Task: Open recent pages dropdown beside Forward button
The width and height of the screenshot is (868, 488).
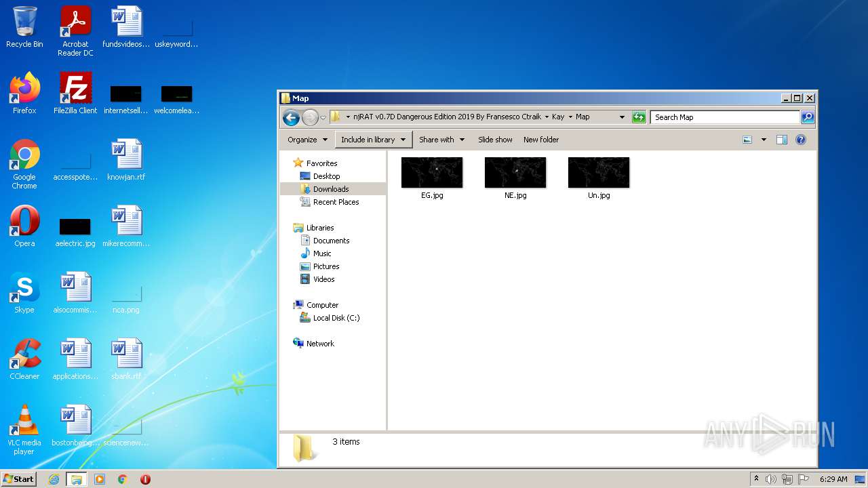Action: (x=323, y=118)
